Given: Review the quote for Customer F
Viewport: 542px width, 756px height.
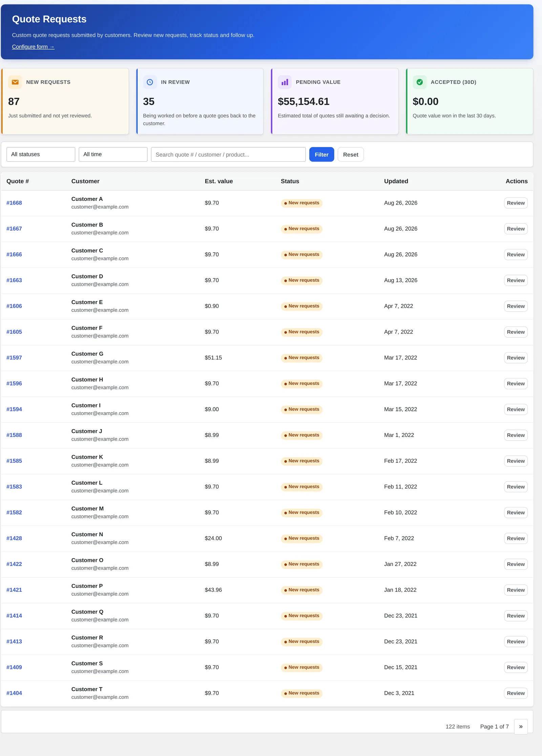Looking at the screenshot, I should [x=516, y=332].
